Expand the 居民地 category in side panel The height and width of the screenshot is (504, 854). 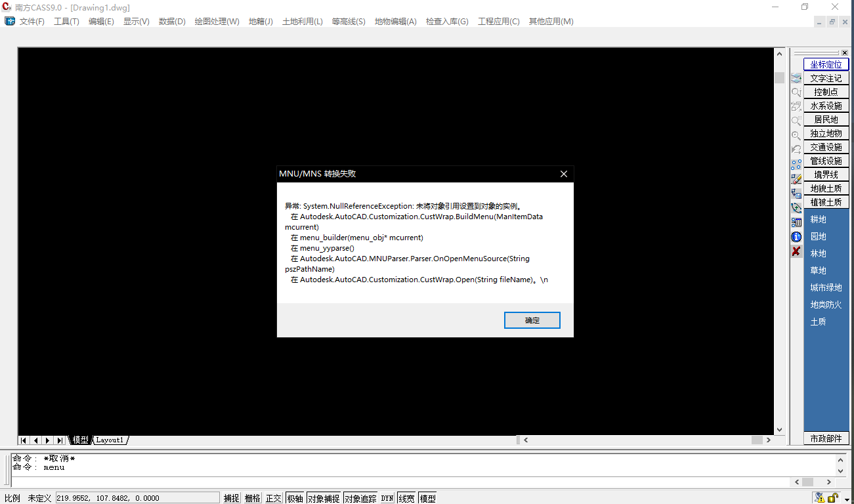826,119
